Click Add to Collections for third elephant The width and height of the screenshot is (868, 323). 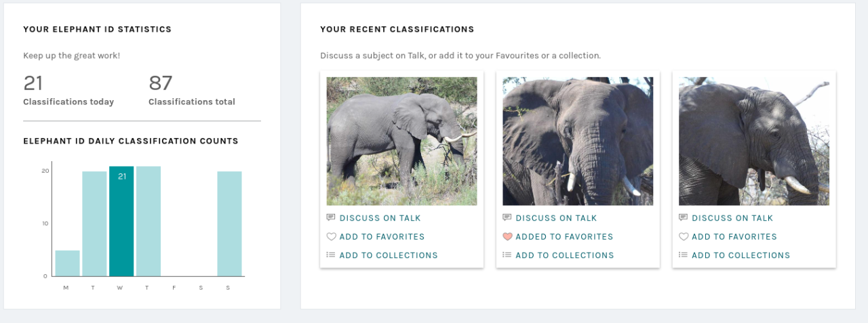pos(741,255)
